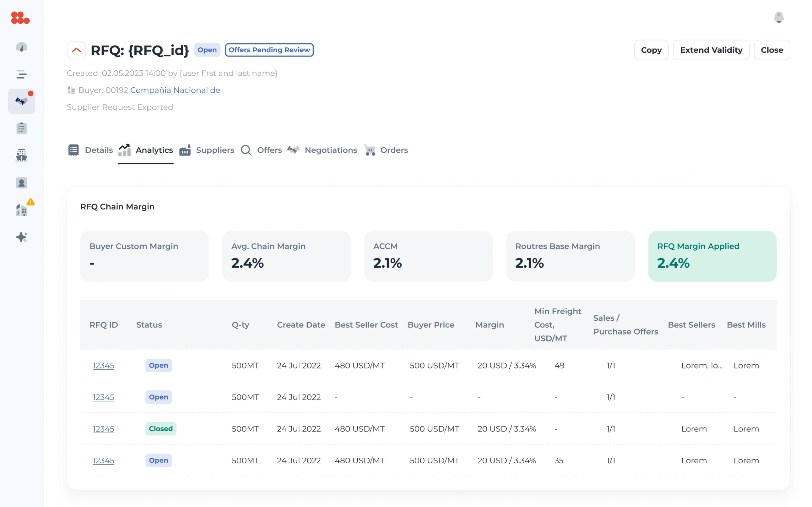Click the Copy button
This screenshot has height=507, width=812.
(651, 50)
